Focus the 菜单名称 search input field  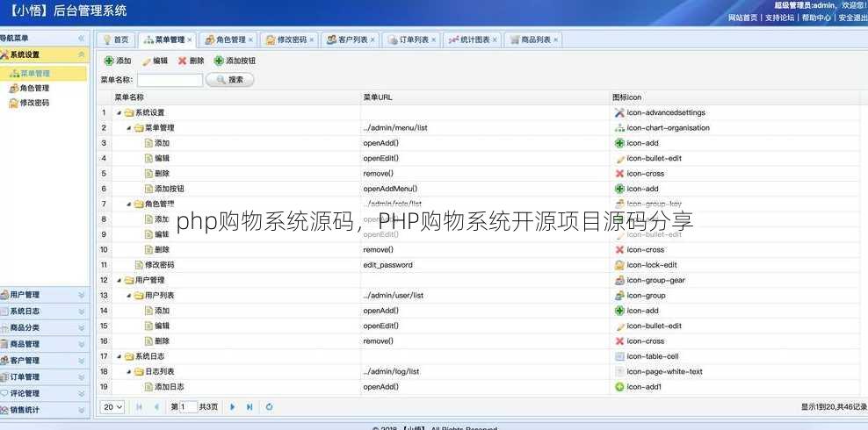(x=170, y=80)
